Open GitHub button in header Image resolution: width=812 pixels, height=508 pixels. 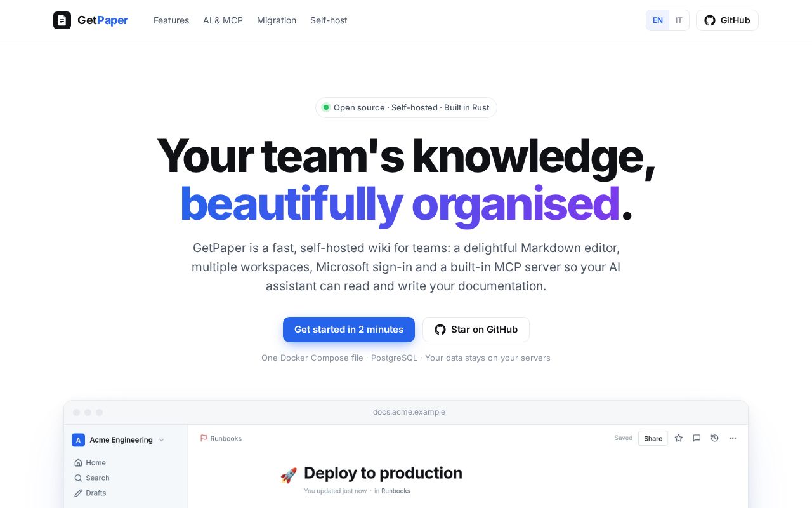[727, 20]
